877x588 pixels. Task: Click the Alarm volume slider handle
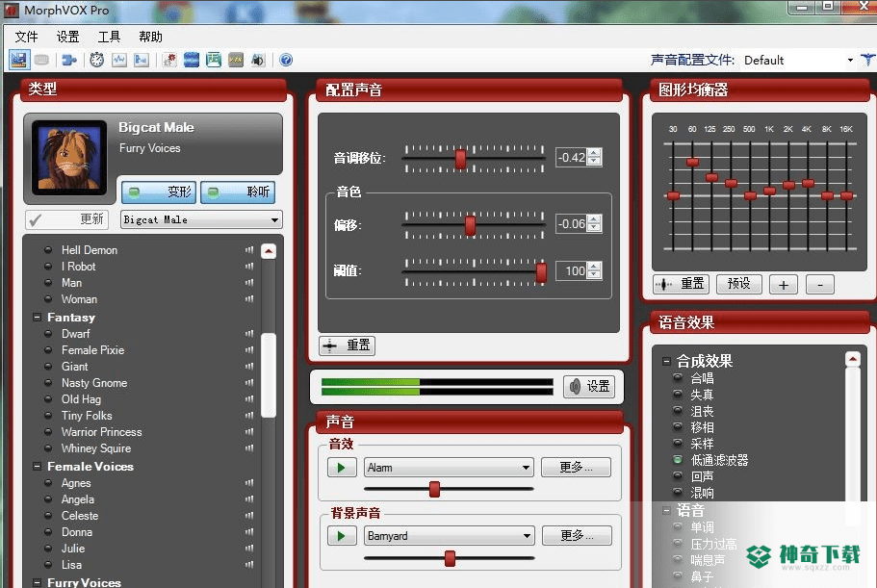click(434, 489)
